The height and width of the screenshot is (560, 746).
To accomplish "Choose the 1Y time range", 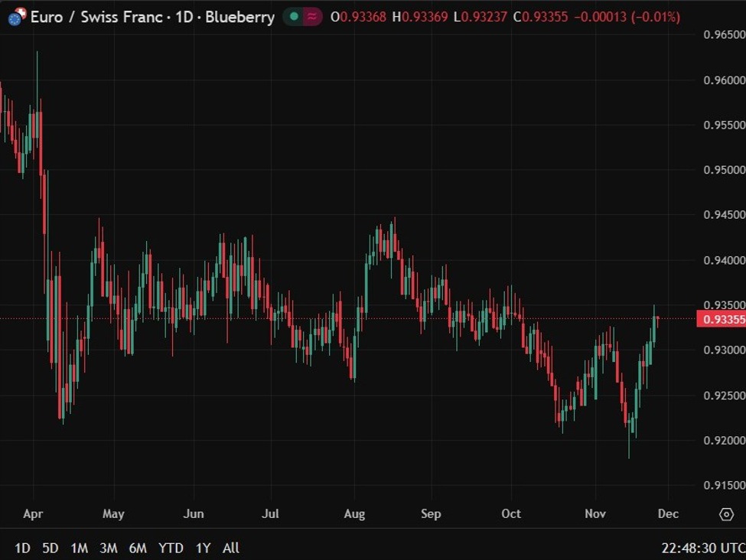I will click(x=203, y=548).
